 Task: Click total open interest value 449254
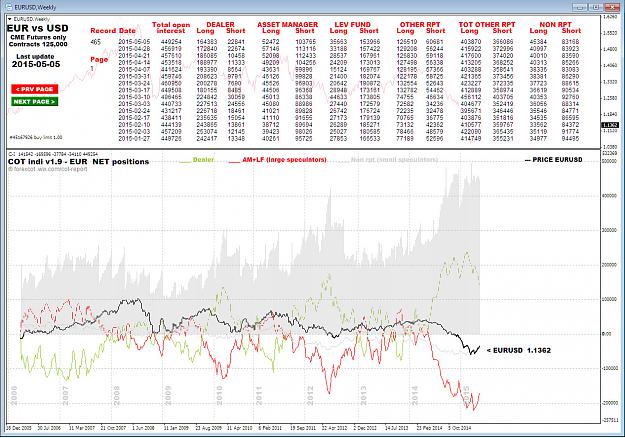tap(171, 42)
